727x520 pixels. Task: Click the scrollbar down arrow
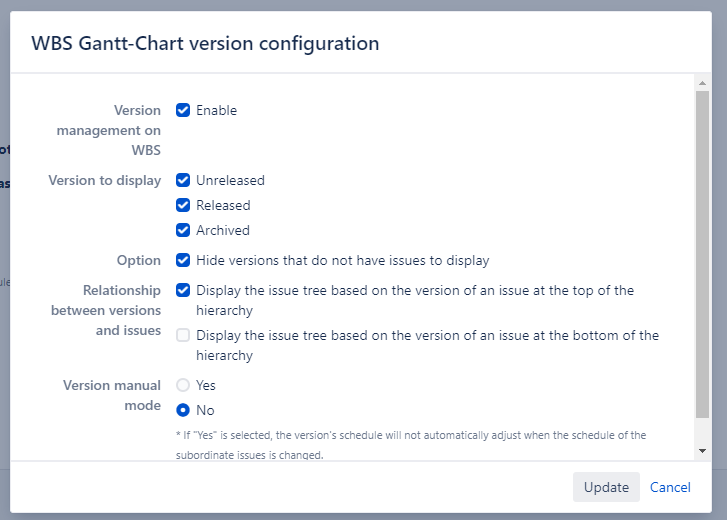[702, 451]
